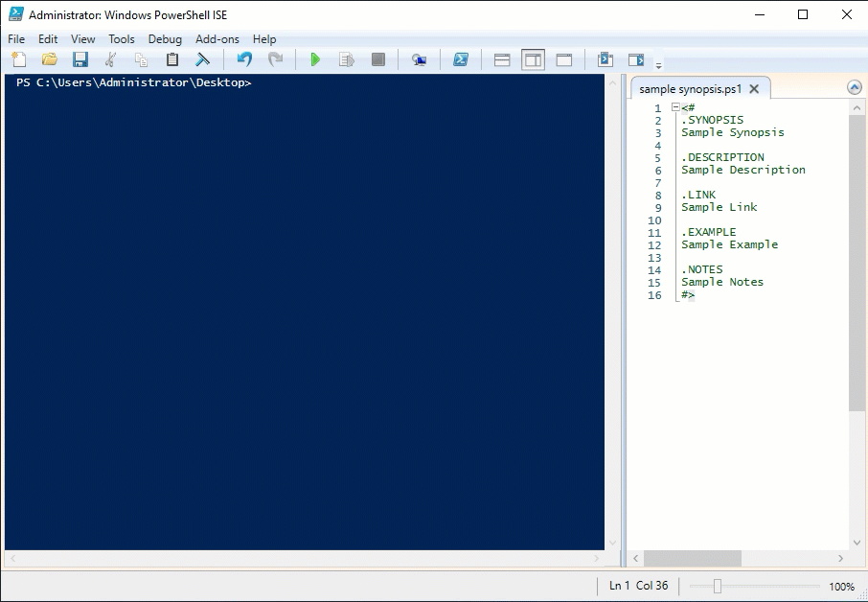Collapse the script pane chevron button

point(855,87)
